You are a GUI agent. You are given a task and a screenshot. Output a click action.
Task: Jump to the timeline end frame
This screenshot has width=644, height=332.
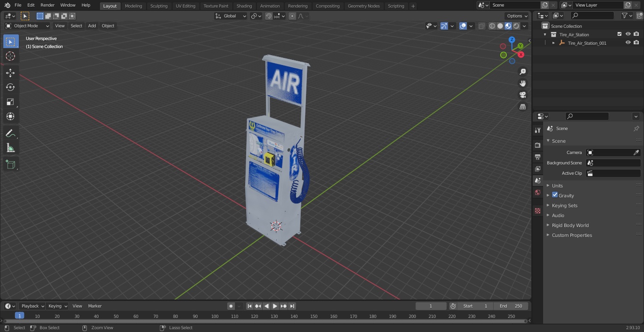(x=292, y=306)
